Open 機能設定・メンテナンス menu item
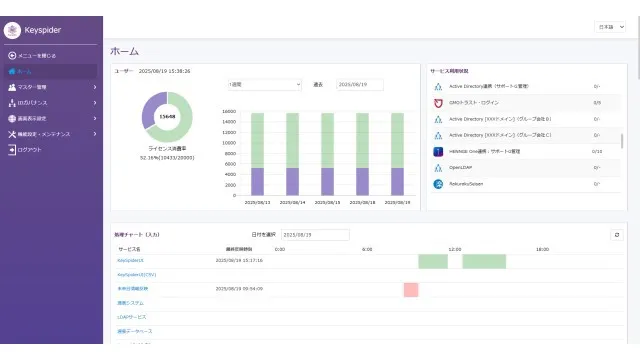Image resolution: width=640 pixels, height=360 pixels. click(50, 134)
